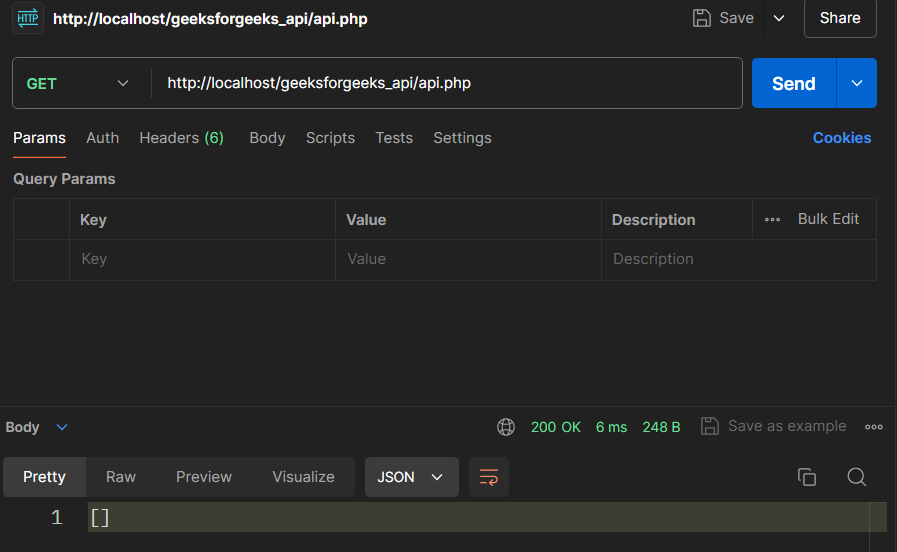Open the Save options dropdown arrow
The image size is (897, 552).
pos(779,18)
